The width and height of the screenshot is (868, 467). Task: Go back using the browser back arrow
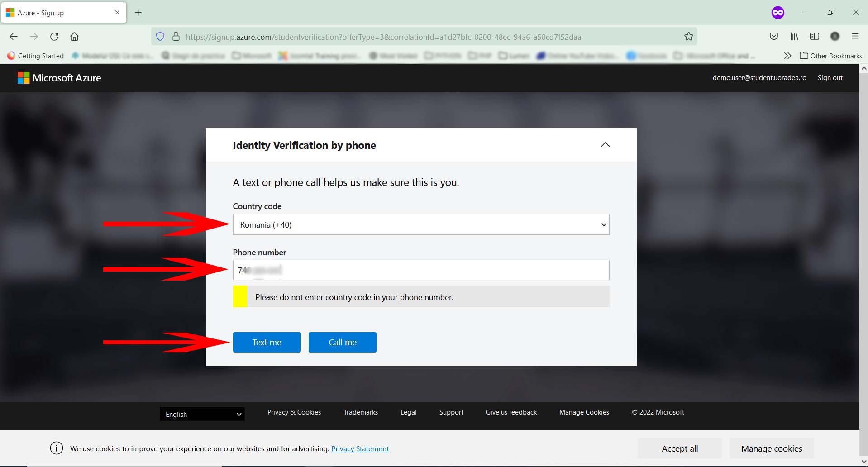pyautogui.click(x=14, y=37)
